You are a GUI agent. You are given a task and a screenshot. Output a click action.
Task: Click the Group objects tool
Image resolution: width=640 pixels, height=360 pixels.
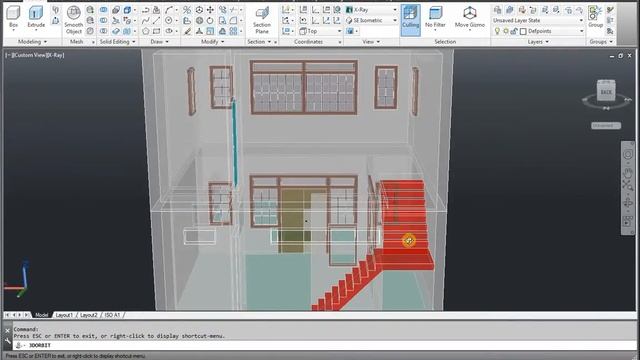595,17
